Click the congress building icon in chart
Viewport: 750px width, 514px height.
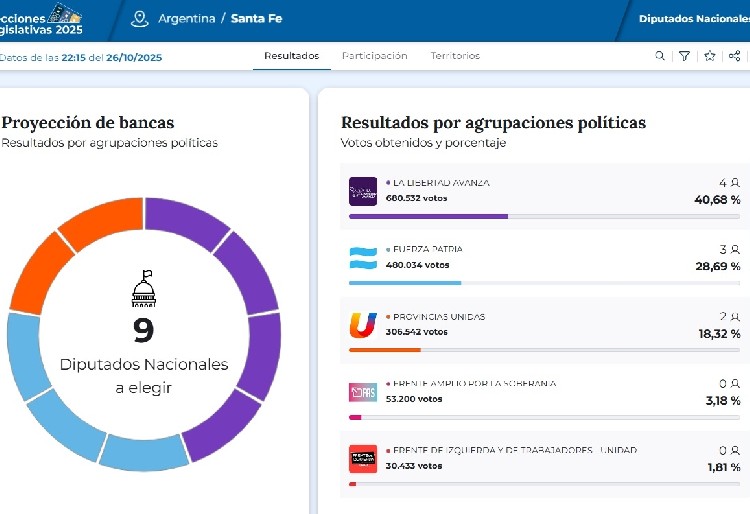(x=144, y=289)
